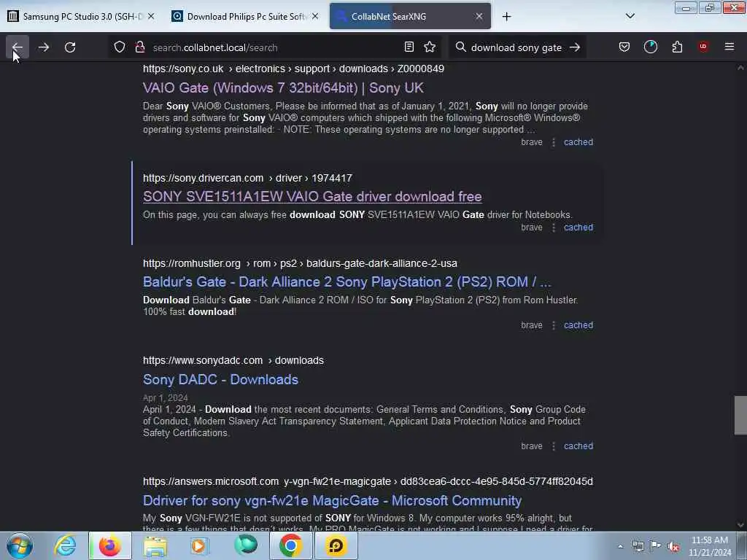Expand options dots for drivercan result
Viewport: 747px width, 560px height.
click(553, 227)
